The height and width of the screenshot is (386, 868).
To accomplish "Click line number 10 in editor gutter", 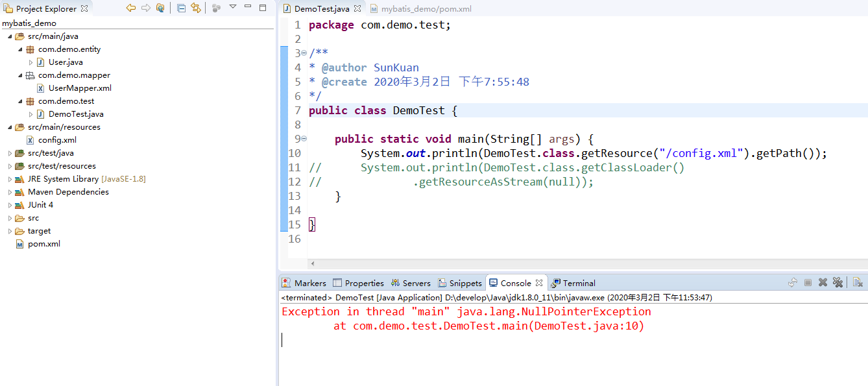I will [x=295, y=153].
